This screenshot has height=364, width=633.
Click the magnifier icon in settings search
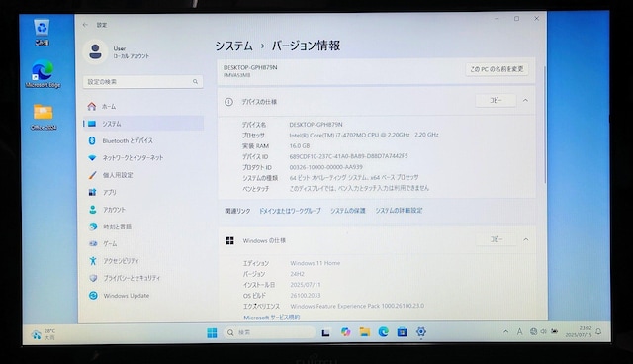pyautogui.click(x=195, y=82)
